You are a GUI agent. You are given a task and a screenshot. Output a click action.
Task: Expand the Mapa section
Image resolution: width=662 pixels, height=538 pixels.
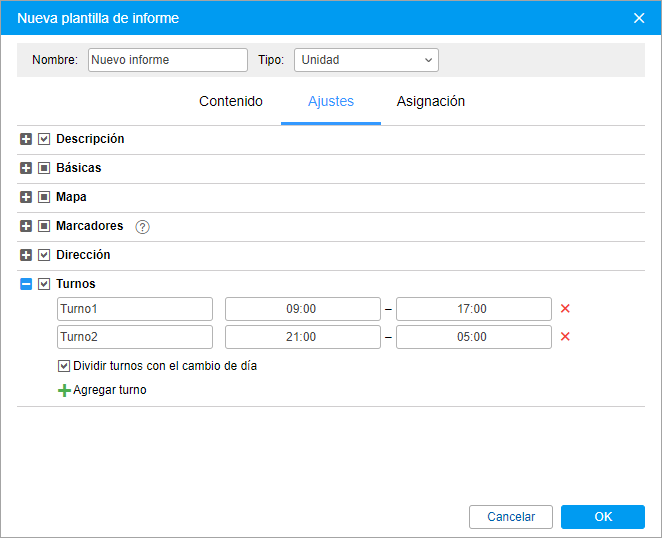tap(26, 197)
